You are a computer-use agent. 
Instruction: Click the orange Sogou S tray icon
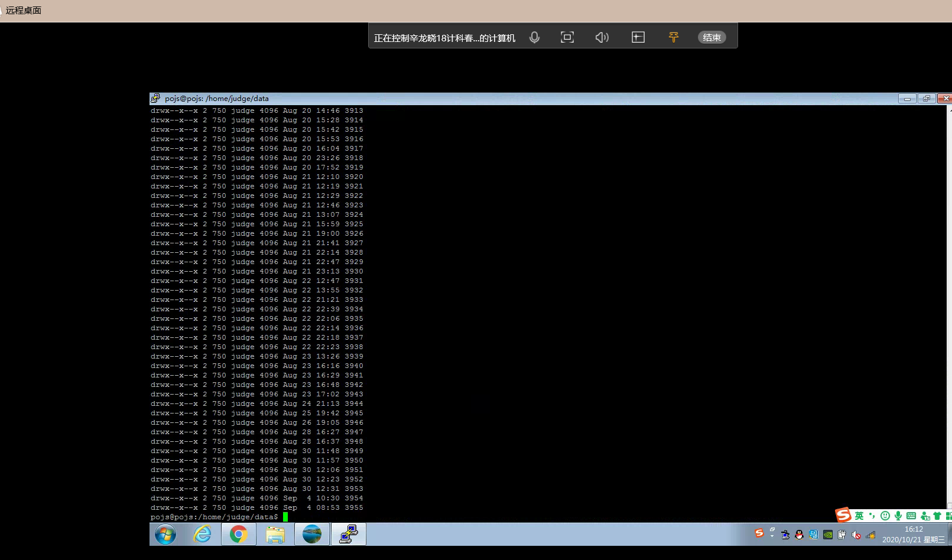click(759, 533)
